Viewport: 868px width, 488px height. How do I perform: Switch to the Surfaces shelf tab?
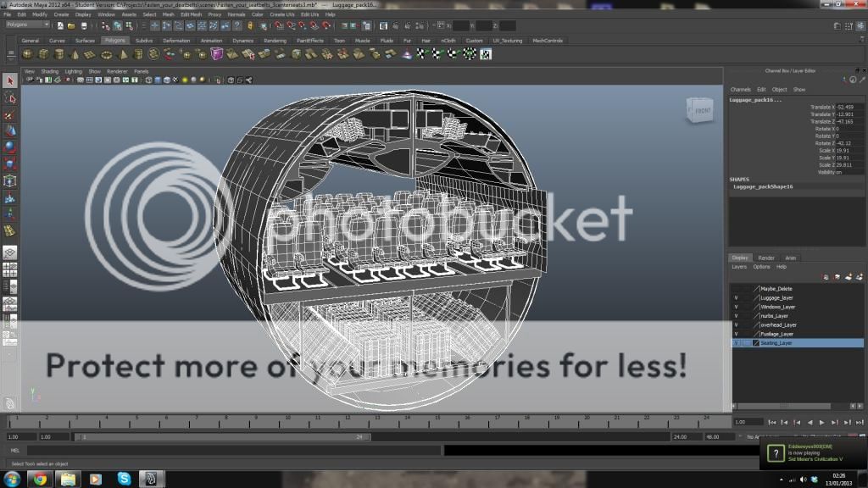(x=85, y=41)
